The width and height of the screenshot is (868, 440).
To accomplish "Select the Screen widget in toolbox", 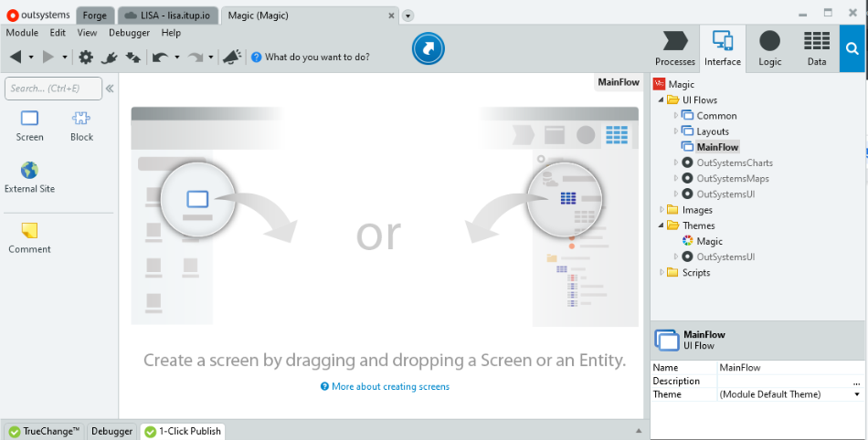I will tap(29, 126).
